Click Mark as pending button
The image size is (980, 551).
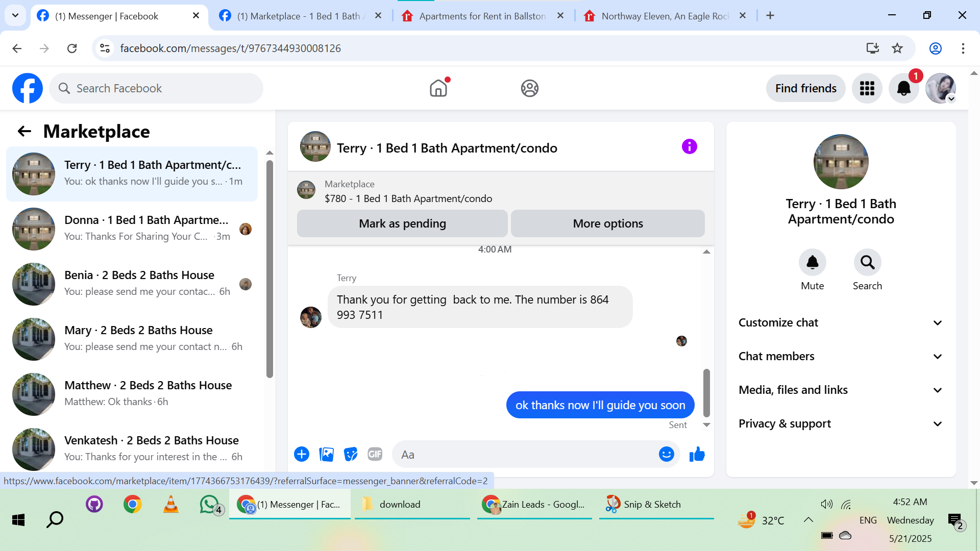click(402, 223)
